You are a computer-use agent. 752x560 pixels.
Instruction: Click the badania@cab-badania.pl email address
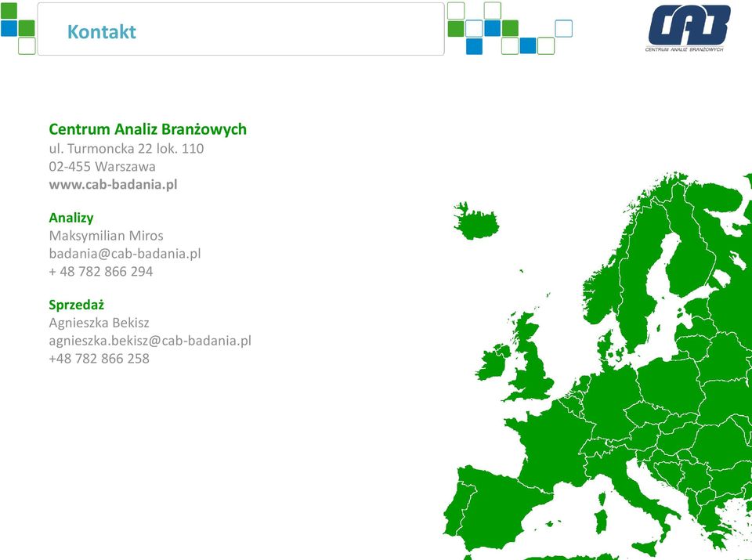(x=125, y=253)
